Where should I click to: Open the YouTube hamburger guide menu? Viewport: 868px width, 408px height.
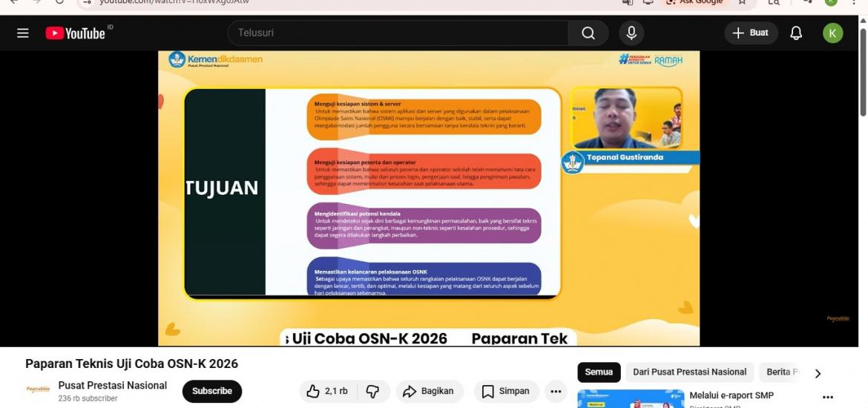click(23, 33)
